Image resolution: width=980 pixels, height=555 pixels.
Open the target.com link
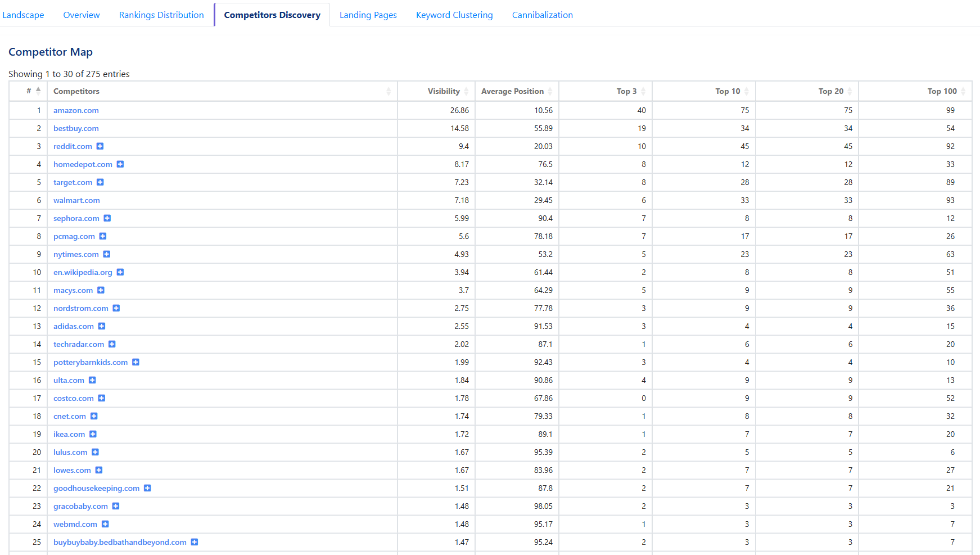tap(73, 182)
